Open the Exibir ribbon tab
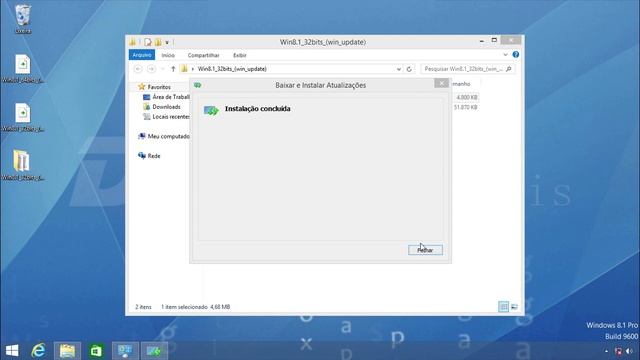 point(240,55)
